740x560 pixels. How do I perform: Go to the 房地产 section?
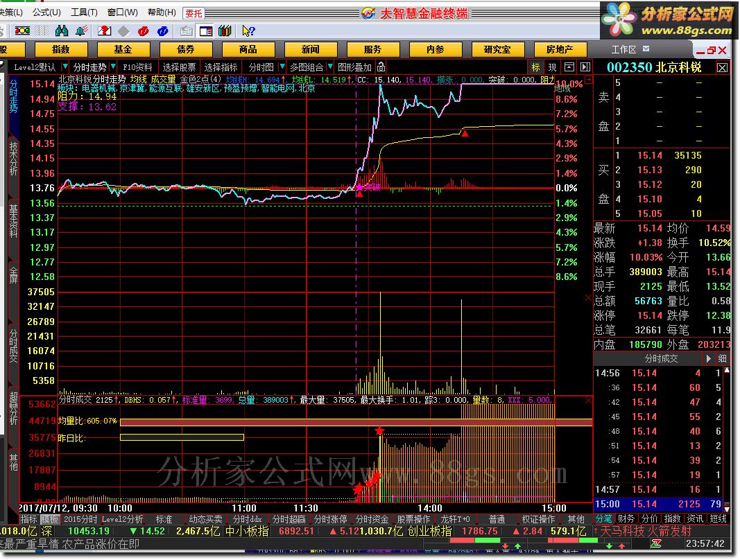560,49
